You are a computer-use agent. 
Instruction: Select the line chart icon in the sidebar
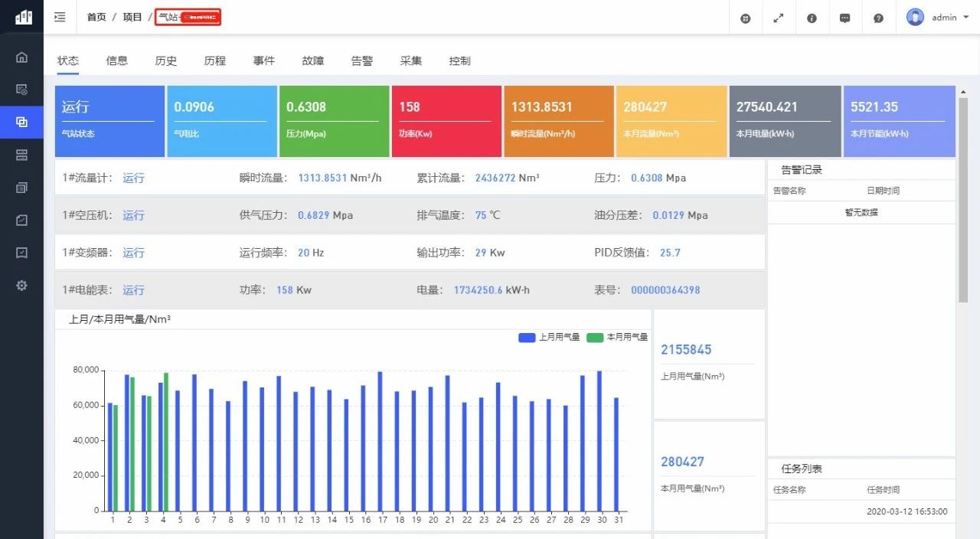[21, 220]
